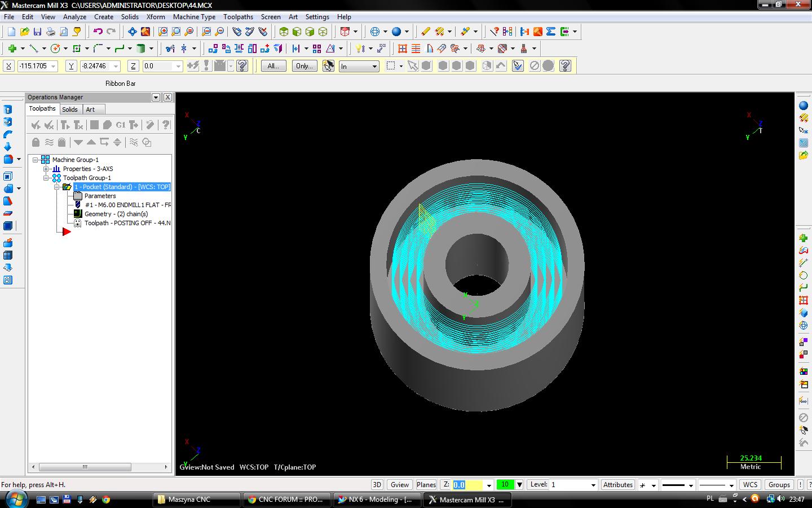Click the Gview button in status bar
The width and height of the screenshot is (812, 508).
click(400, 485)
